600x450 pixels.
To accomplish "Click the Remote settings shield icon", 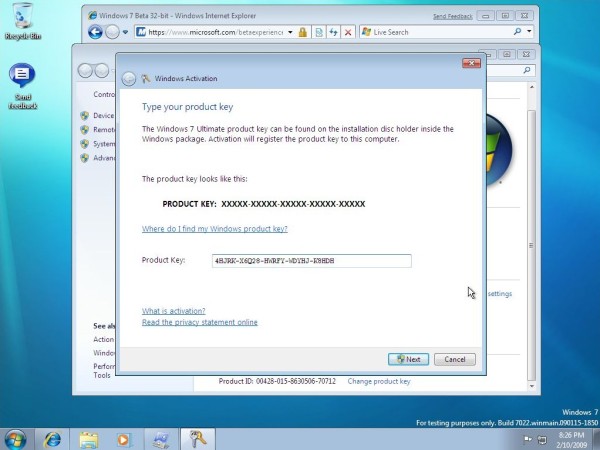I will click(85, 130).
